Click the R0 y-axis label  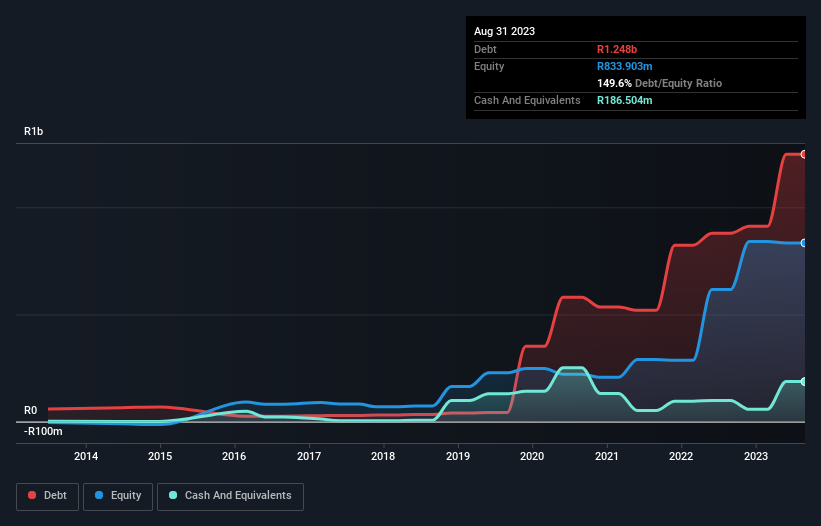tap(30, 410)
